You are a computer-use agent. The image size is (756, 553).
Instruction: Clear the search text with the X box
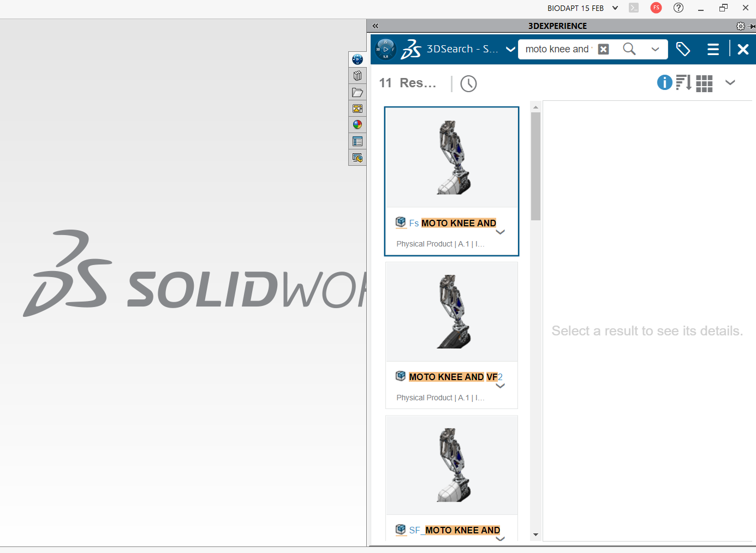click(603, 49)
